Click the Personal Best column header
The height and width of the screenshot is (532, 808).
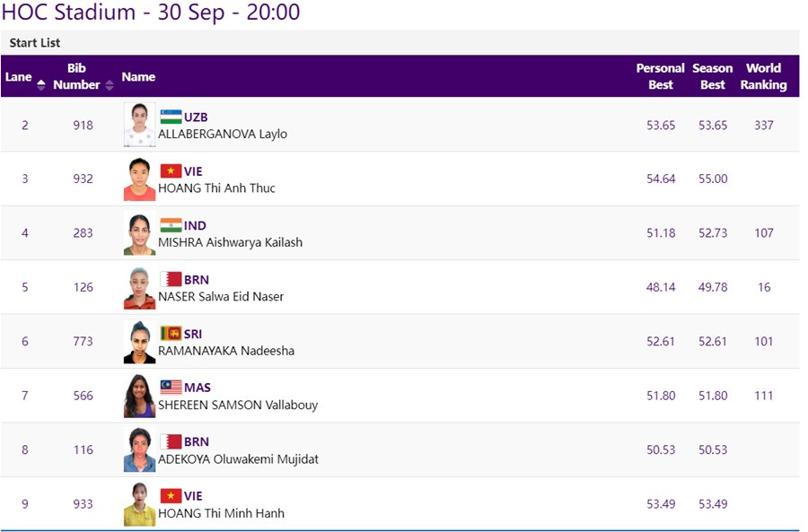point(660,76)
